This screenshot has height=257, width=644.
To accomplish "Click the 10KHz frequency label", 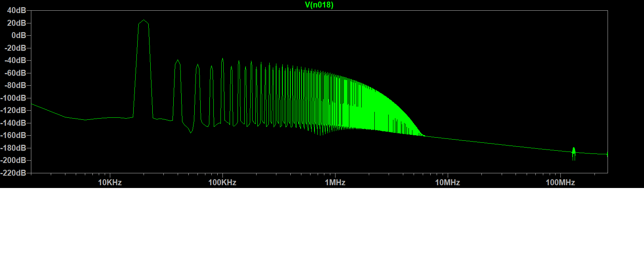I will [x=110, y=182].
